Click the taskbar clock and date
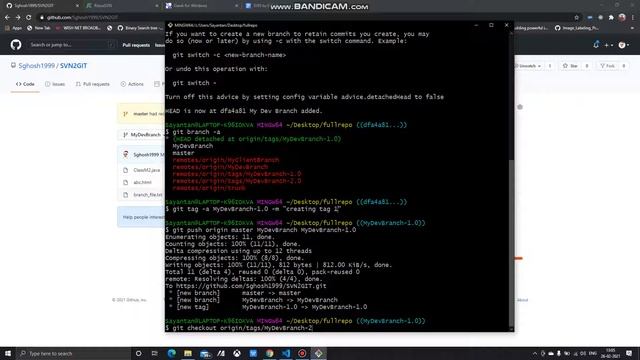Viewport: 640px width, 360px height. pyautogui.click(x=611, y=353)
